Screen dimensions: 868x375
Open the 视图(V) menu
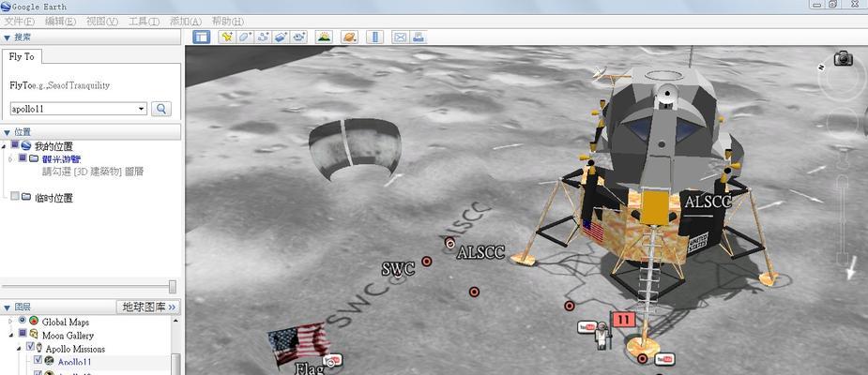102,22
